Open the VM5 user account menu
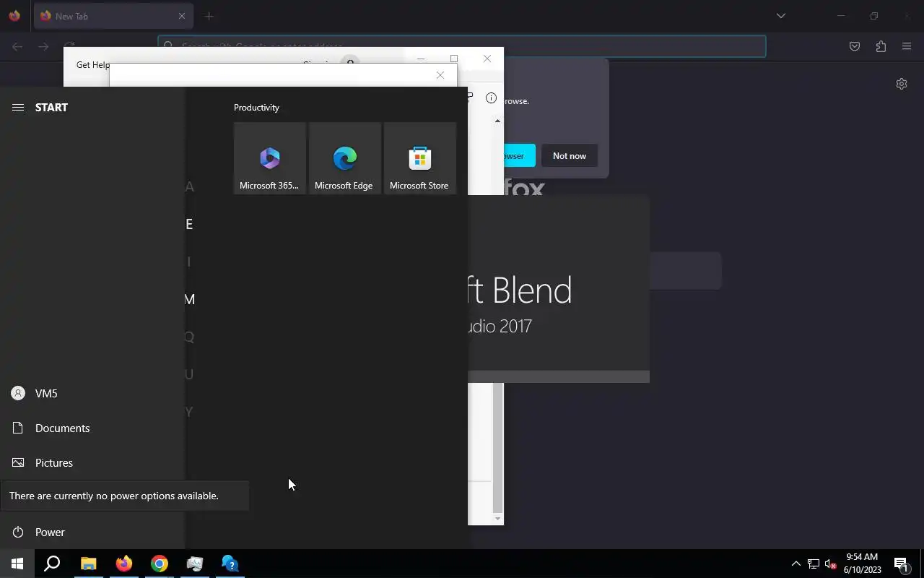This screenshot has width=924, height=578. tap(92, 393)
